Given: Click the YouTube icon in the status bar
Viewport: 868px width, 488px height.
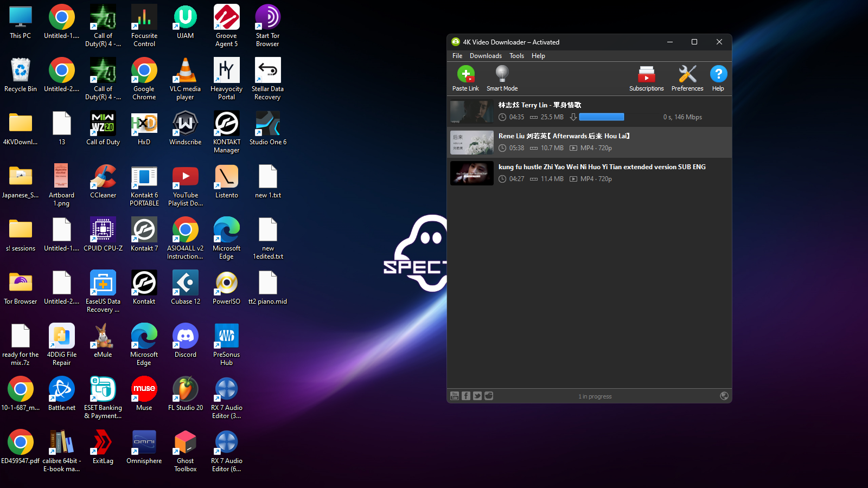Looking at the screenshot, I should tap(455, 396).
